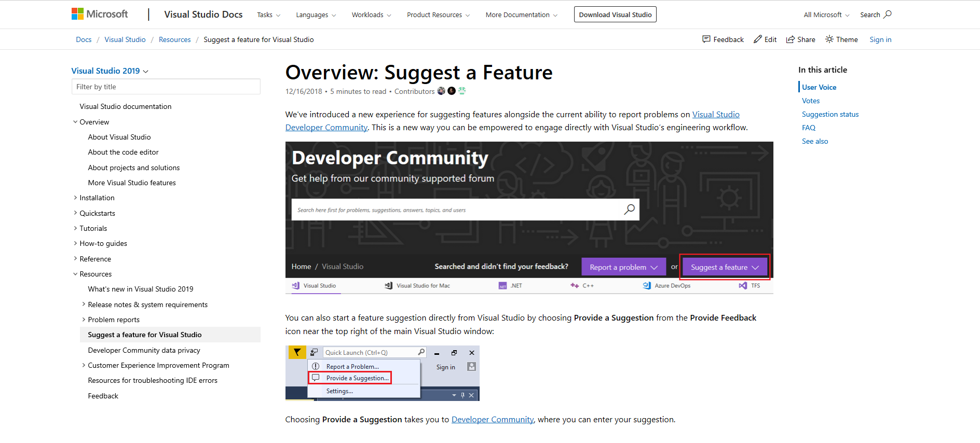Viewport: 980px width, 443px height.
Task: Open Resources for troubleshooting IDE errors
Action: (x=153, y=380)
